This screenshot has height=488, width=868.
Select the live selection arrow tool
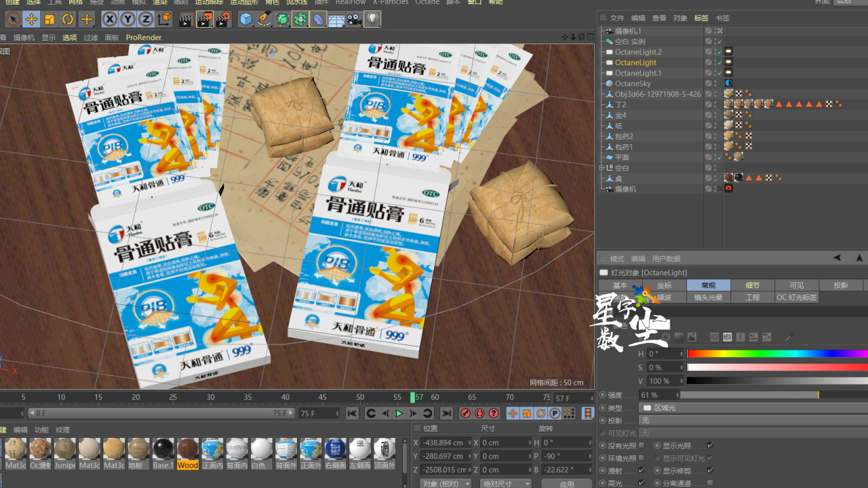(x=13, y=19)
